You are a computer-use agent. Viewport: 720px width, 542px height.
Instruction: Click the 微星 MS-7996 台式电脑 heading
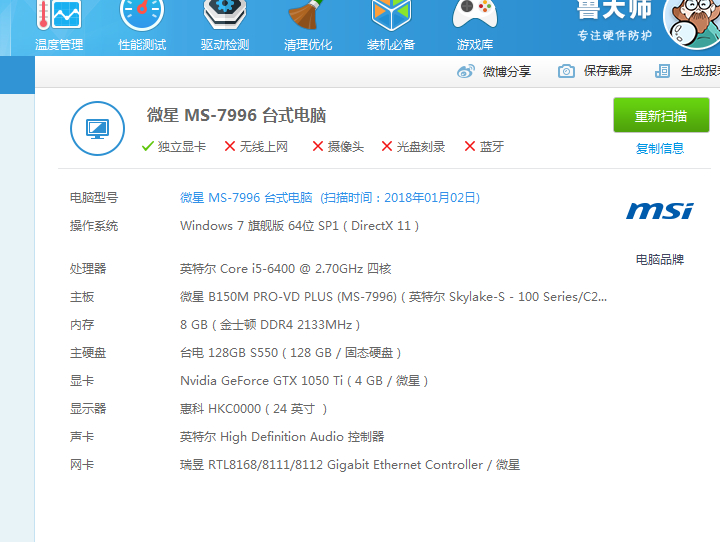[236, 115]
